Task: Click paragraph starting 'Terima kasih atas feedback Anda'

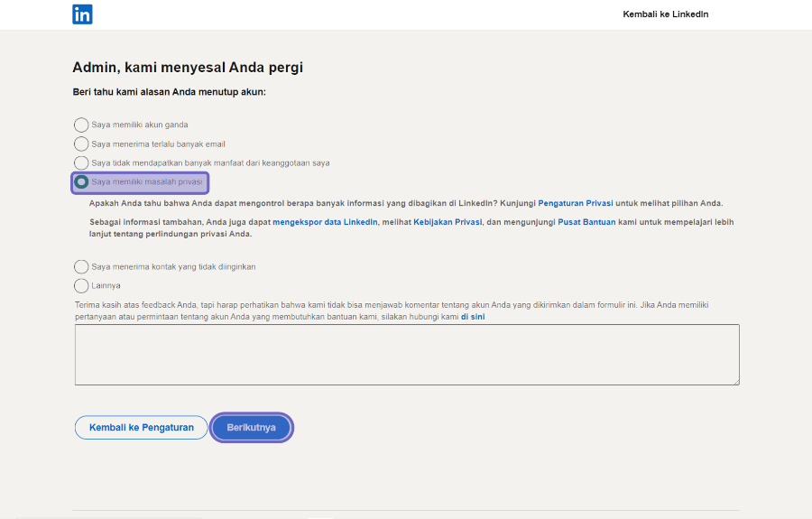Action: click(392, 310)
